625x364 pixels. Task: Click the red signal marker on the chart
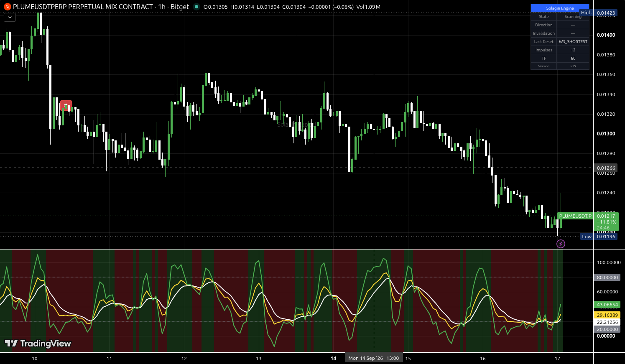pyautogui.click(x=66, y=106)
